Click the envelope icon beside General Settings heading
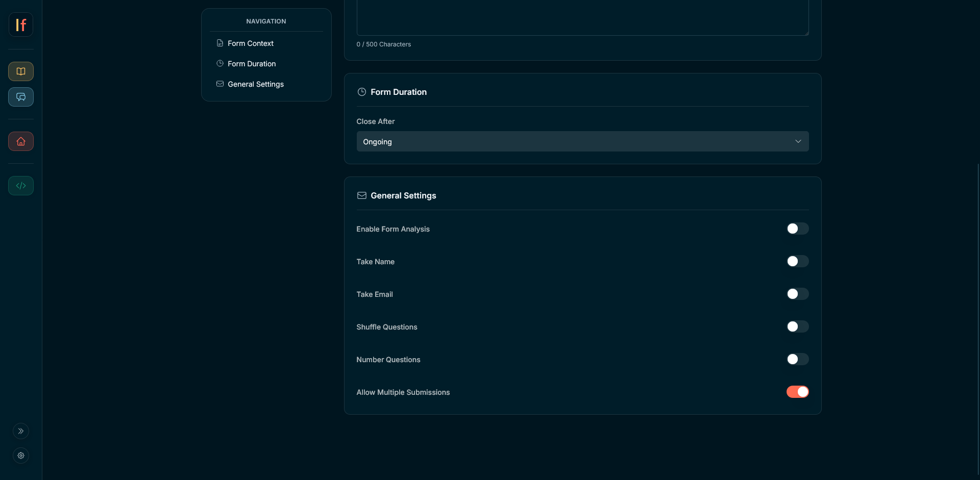Image resolution: width=980 pixels, height=480 pixels. point(362,195)
